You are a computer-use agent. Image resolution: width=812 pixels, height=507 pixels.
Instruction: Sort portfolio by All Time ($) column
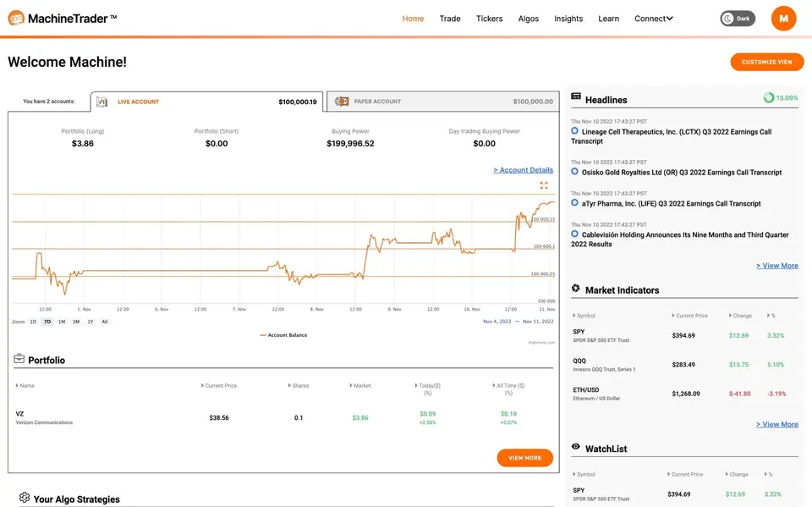[508, 389]
